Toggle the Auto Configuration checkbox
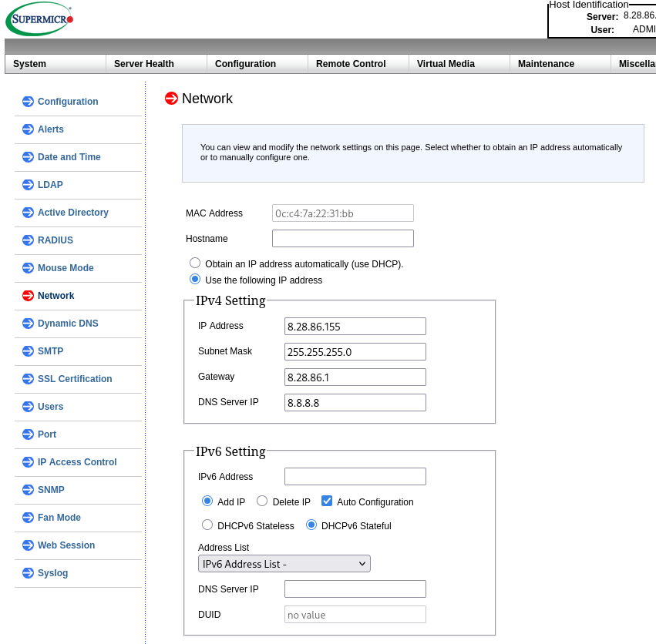 pyautogui.click(x=327, y=501)
